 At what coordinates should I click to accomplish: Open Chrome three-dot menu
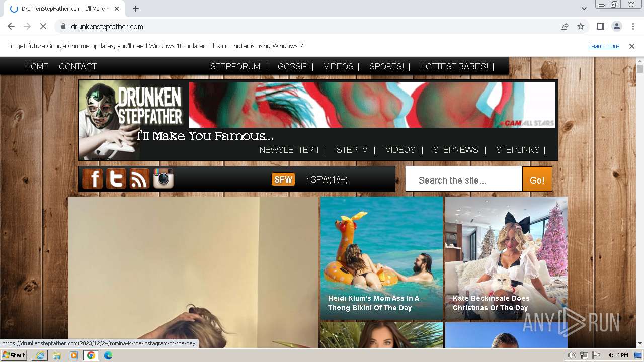point(633,27)
